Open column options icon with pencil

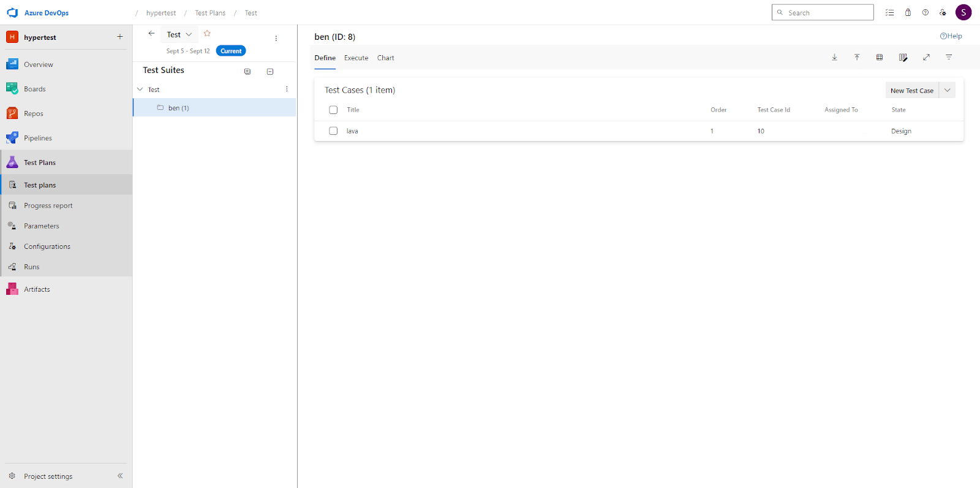pos(903,57)
